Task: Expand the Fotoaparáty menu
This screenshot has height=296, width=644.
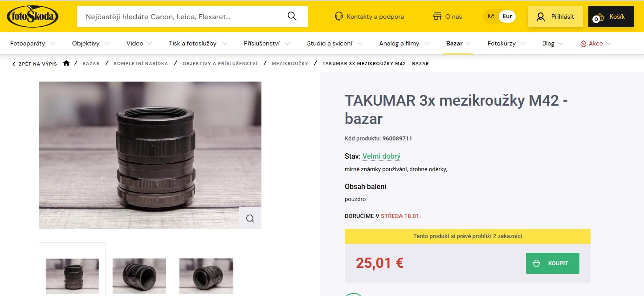Action: coord(33,43)
